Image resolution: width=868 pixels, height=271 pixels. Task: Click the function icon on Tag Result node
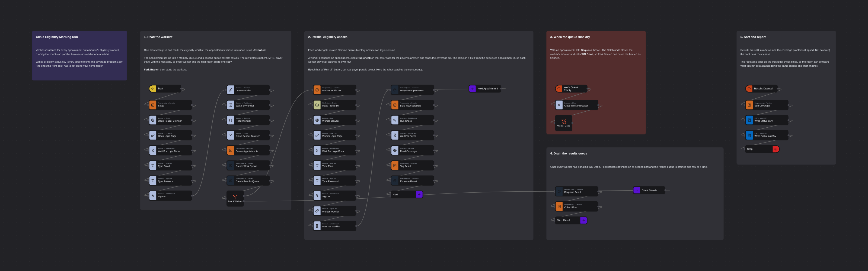[x=395, y=165]
